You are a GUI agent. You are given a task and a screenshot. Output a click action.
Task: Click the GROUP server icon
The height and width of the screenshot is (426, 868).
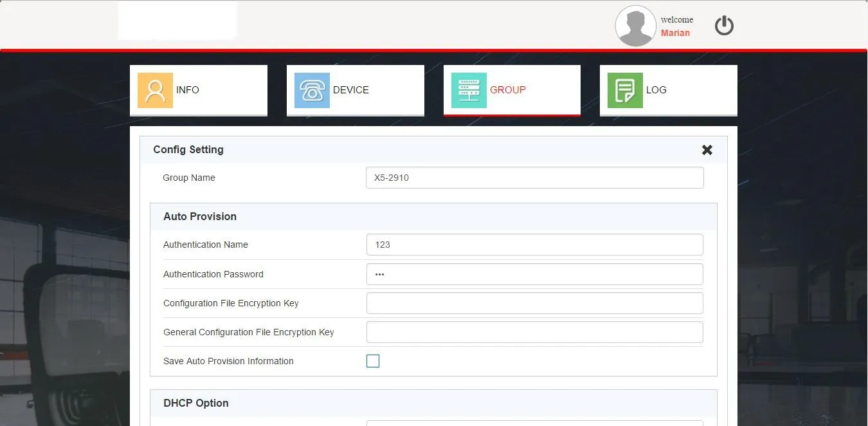click(x=468, y=90)
